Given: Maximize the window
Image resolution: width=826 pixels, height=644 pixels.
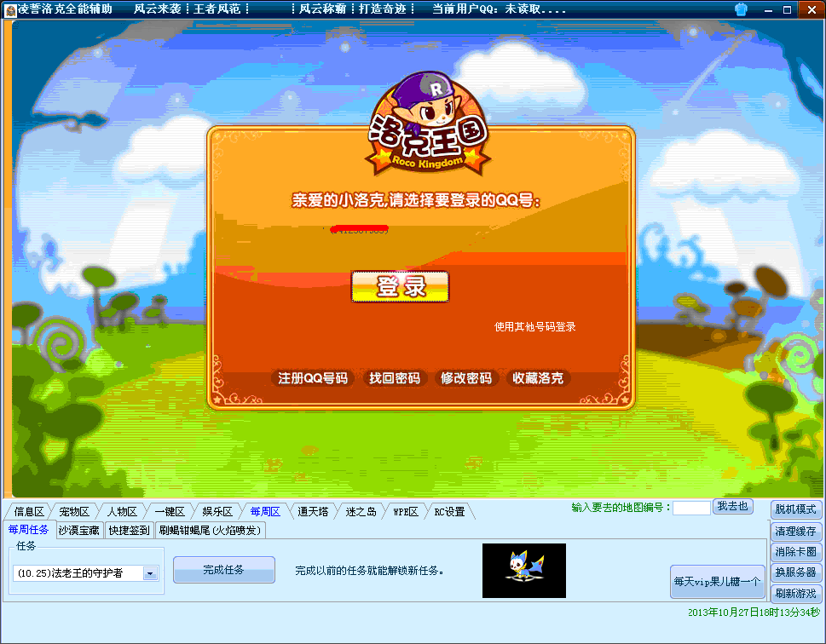Looking at the screenshot, I should tap(787, 9).
